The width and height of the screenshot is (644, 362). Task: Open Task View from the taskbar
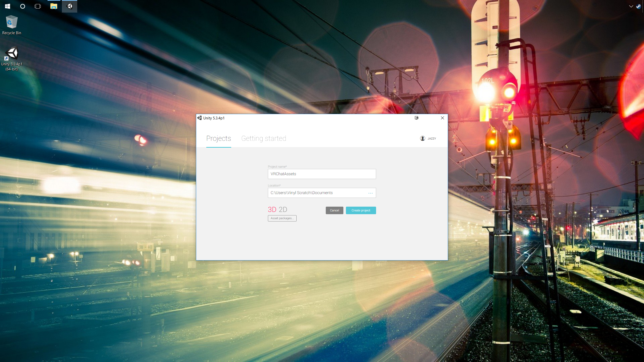[38, 6]
